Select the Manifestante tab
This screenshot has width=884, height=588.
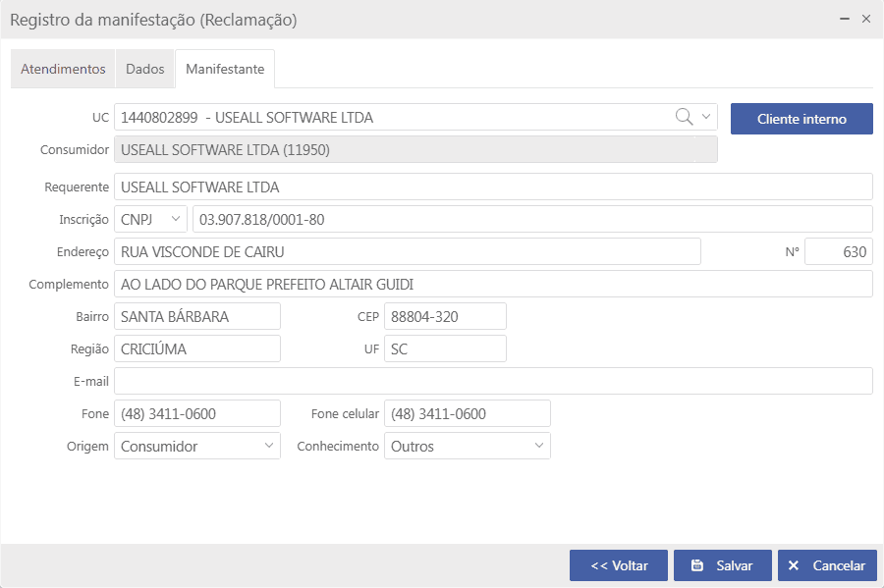coord(225,70)
